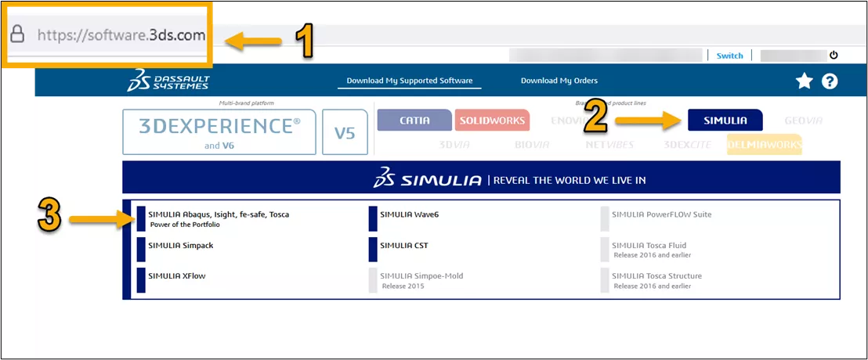Screen dimensions: 868x360
Task: Click the blue marker beside SIMULIA Simpack
Action: [140, 250]
